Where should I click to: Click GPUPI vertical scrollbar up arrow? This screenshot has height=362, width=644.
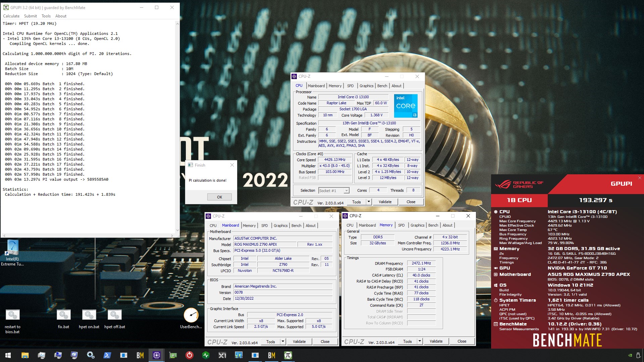click(177, 23)
